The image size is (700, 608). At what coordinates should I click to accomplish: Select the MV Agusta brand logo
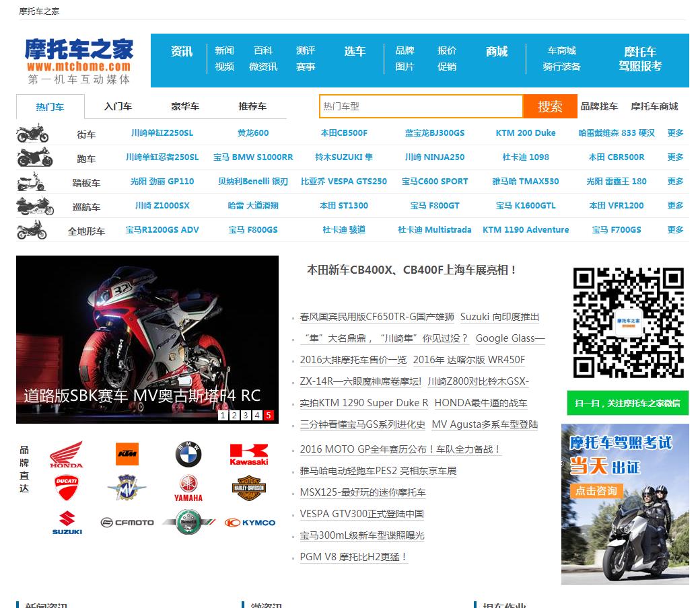127,487
